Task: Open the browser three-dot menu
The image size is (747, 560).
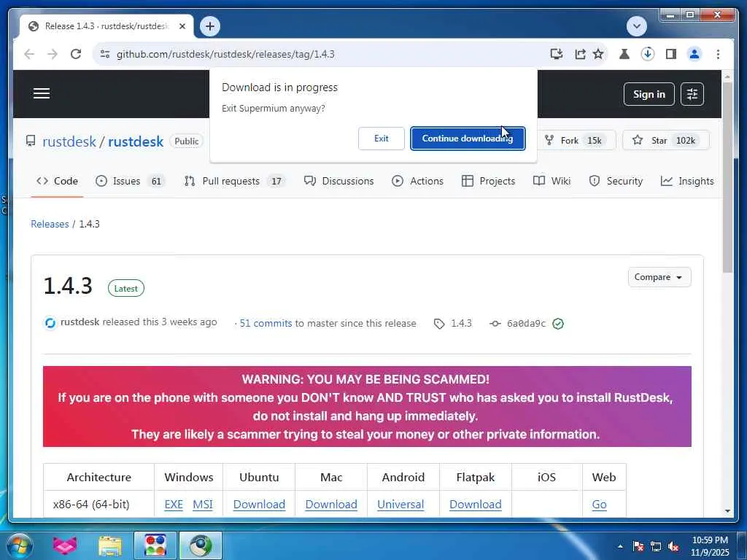Action: point(718,54)
